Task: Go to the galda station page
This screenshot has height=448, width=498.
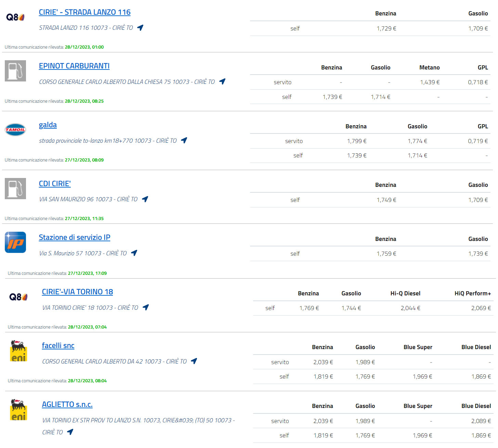Action: (48, 125)
